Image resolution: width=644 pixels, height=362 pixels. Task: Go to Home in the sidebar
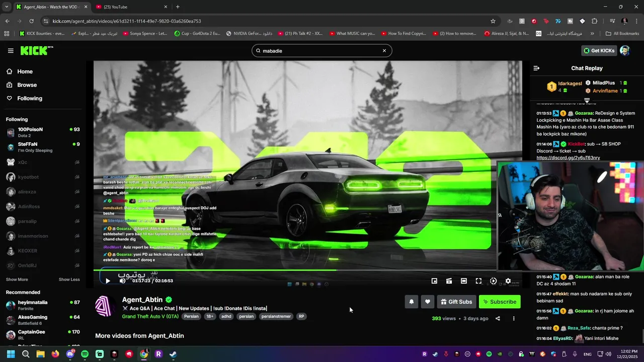pyautogui.click(x=25, y=71)
